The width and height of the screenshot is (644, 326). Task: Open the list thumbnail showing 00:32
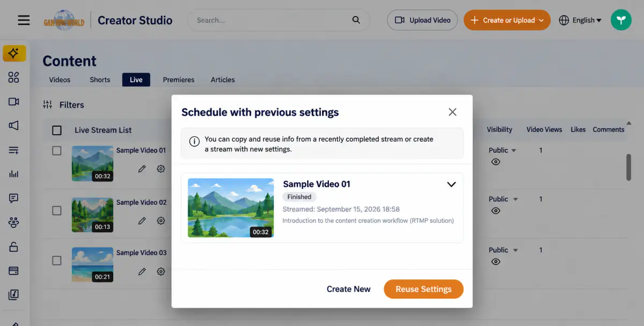coord(92,164)
